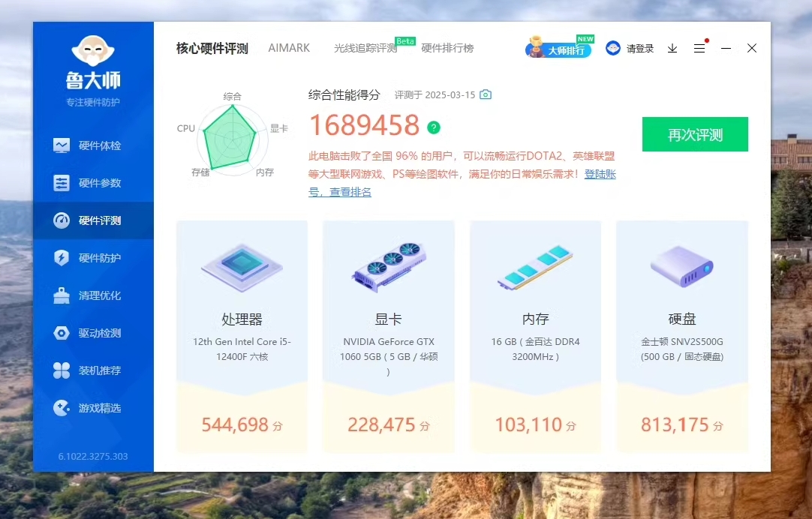Click the green question mark help icon

(x=434, y=127)
